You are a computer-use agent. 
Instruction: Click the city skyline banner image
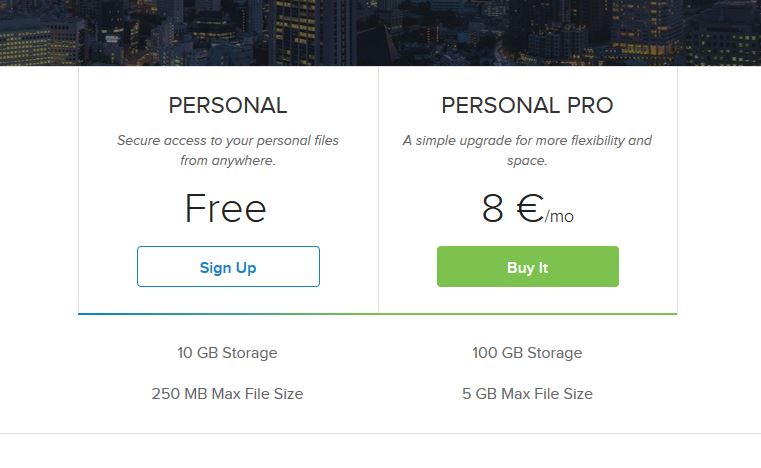tap(380, 33)
